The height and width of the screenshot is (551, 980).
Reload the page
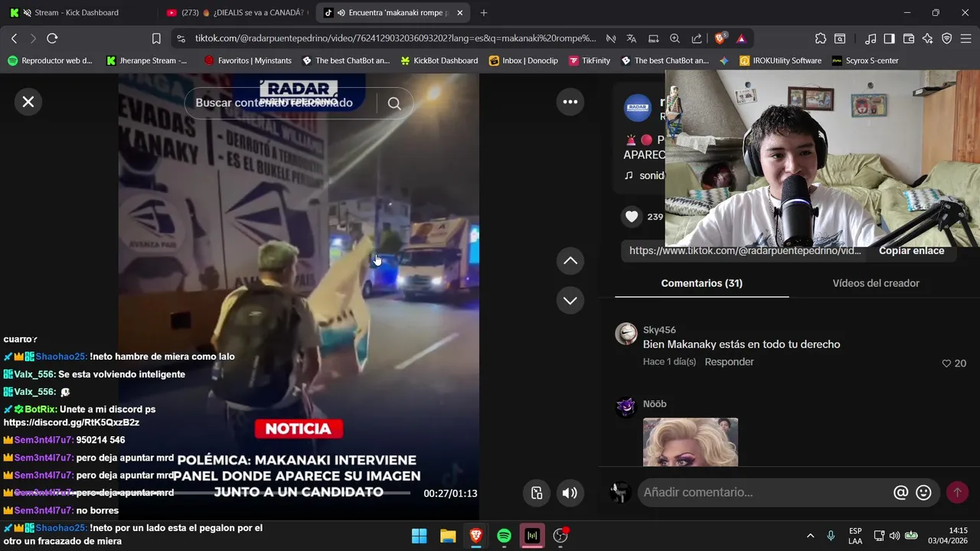[52, 38]
